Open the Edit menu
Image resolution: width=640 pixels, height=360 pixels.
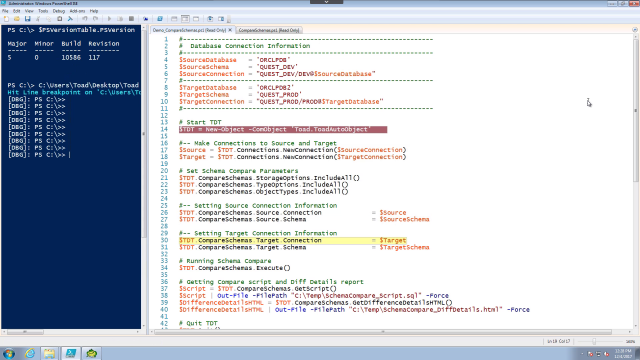(17, 11)
